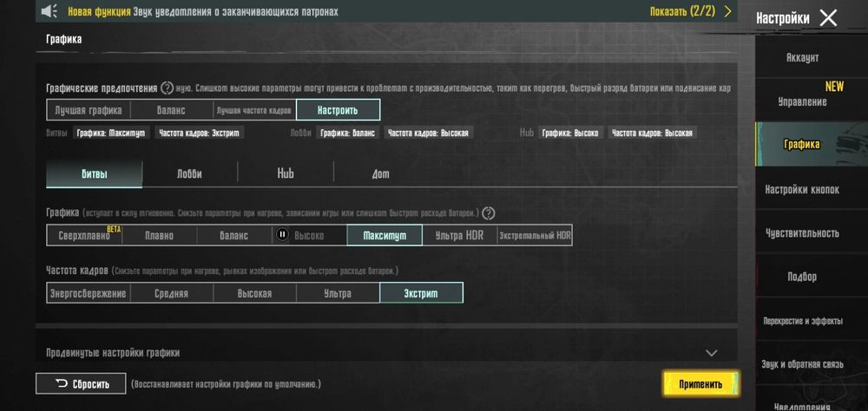Open Настройки кнопок section
The height and width of the screenshot is (411, 868).
pyautogui.click(x=802, y=189)
